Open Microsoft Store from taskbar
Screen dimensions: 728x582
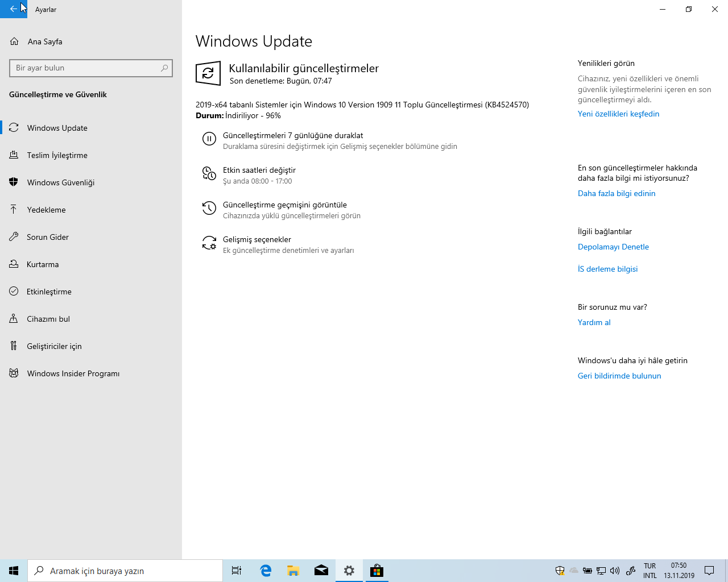pos(377,571)
